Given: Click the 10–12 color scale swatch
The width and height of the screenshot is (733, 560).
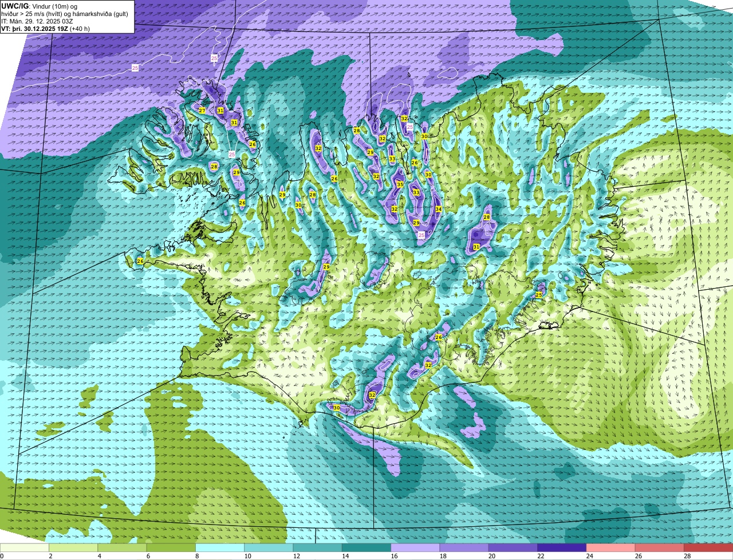Looking at the screenshot, I should pos(269,548).
